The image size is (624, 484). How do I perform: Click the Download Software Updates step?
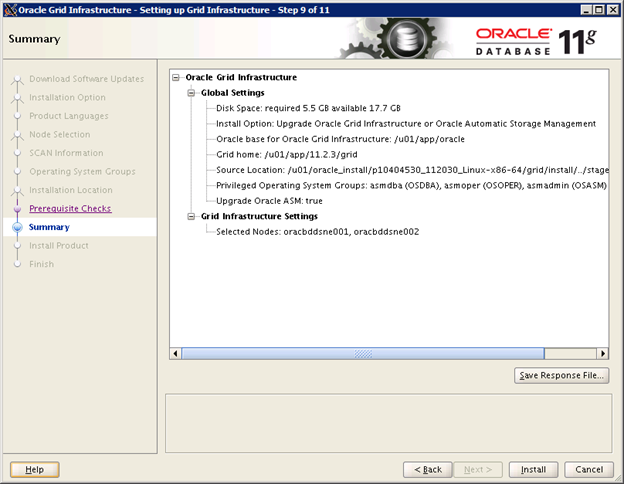[x=86, y=79]
